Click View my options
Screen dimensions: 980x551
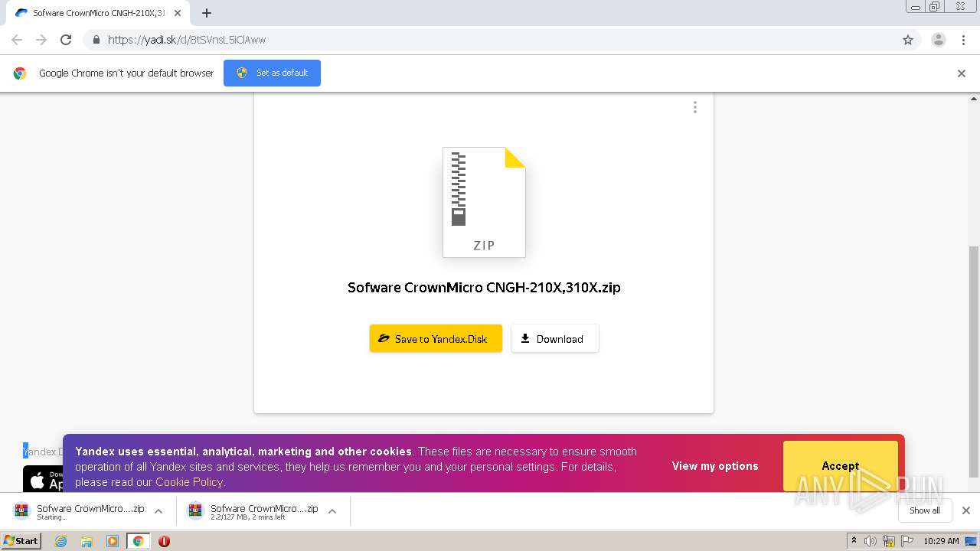(715, 466)
